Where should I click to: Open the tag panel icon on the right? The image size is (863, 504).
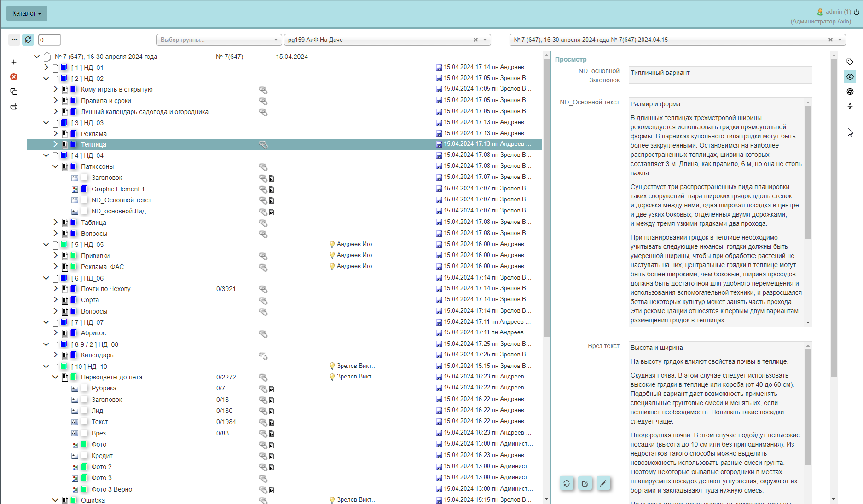pos(850,62)
